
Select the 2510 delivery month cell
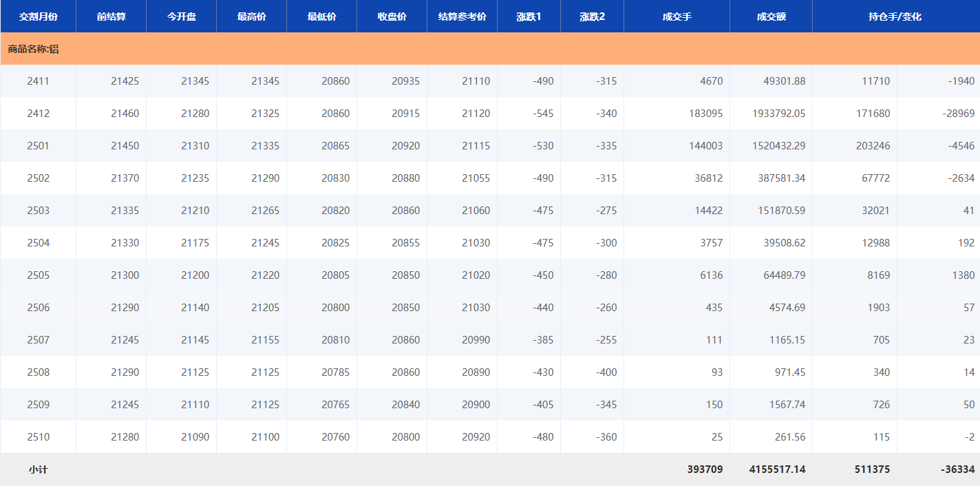pos(38,437)
